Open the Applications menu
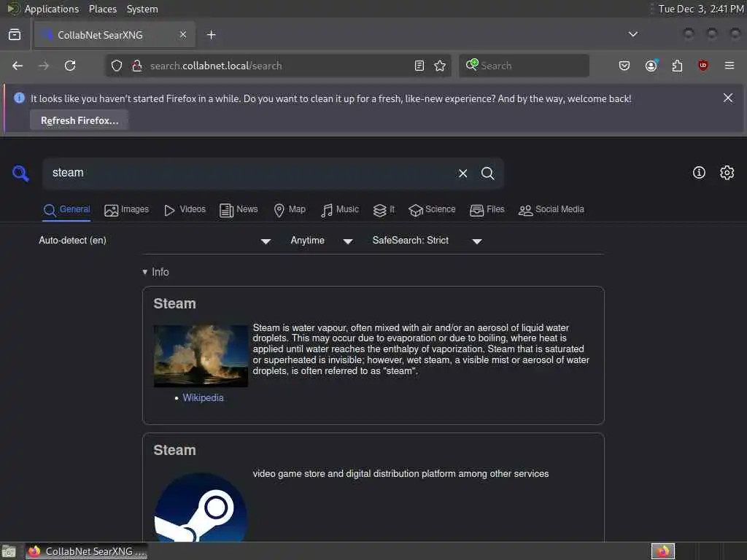Image resolution: width=747 pixels, height=560 pixels. pyautogui.click(x=52, y=9)
